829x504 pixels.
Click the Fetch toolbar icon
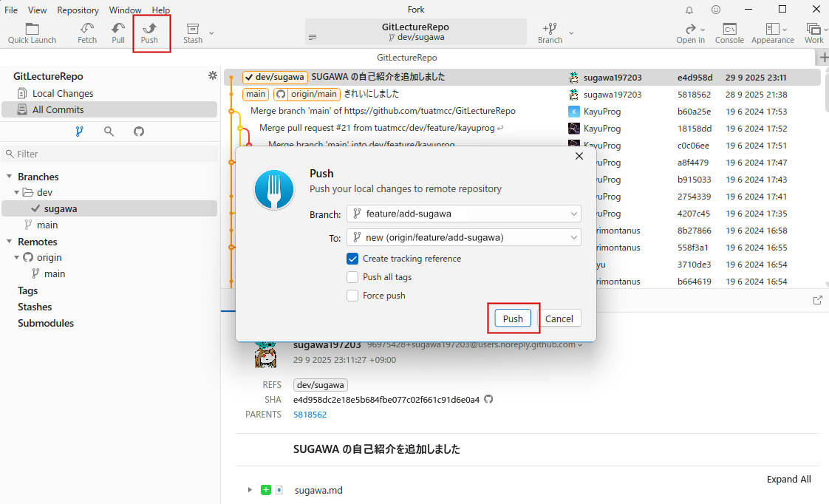pyautogui.click(x=87, y=33)
